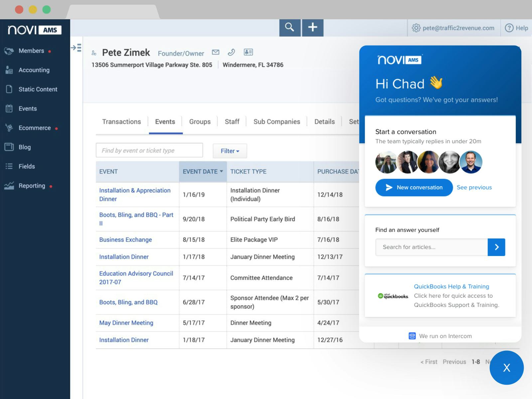Open QuickBooks Help & Training link
532x399 pixels.
click(x=451, y=286)
